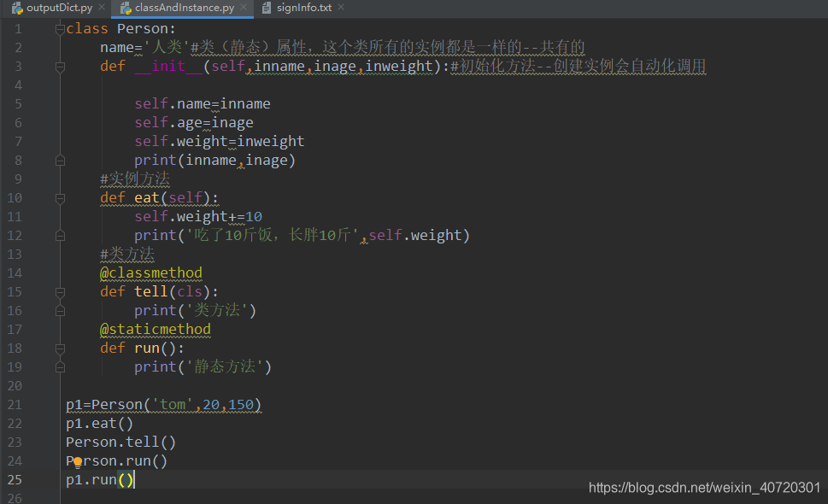Click the 'class Person:' declaration text
Screen dimensions: 828x504
121,28
